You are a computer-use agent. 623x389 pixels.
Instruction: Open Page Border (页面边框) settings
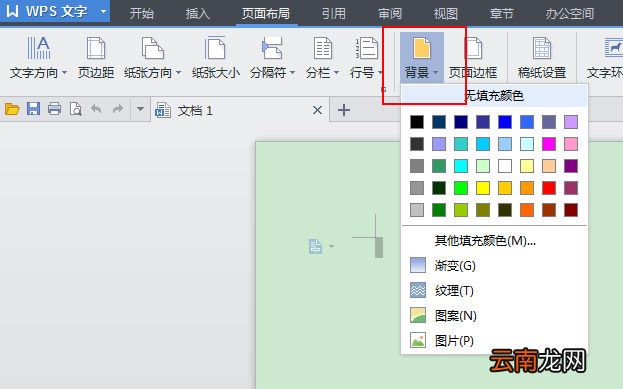click(473, 57)
